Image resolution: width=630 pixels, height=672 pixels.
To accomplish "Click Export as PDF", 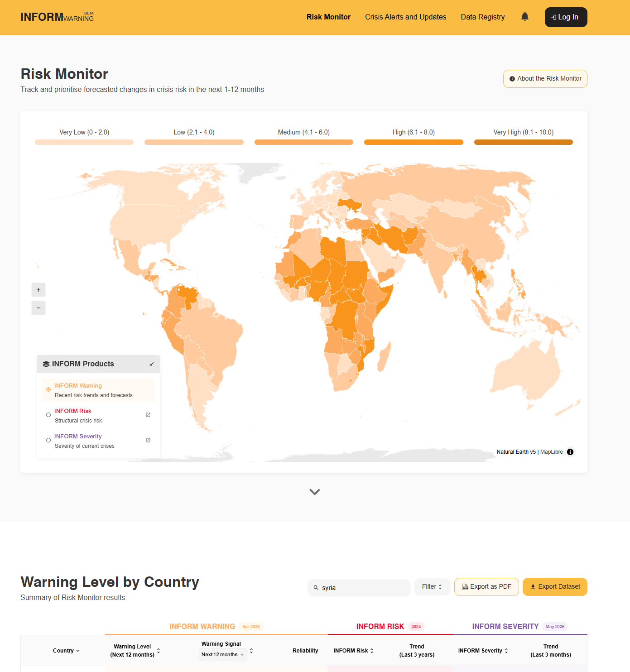I will click(x=486, y=587).
